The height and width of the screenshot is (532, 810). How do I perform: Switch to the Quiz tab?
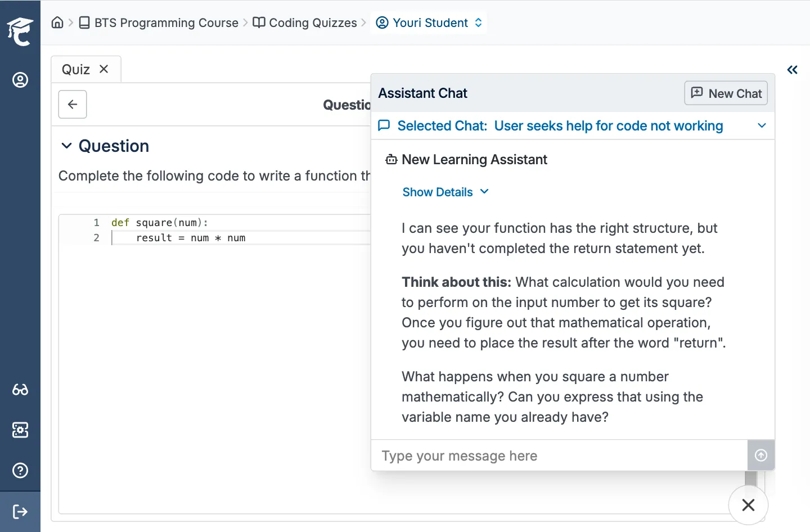coord(76,69)
